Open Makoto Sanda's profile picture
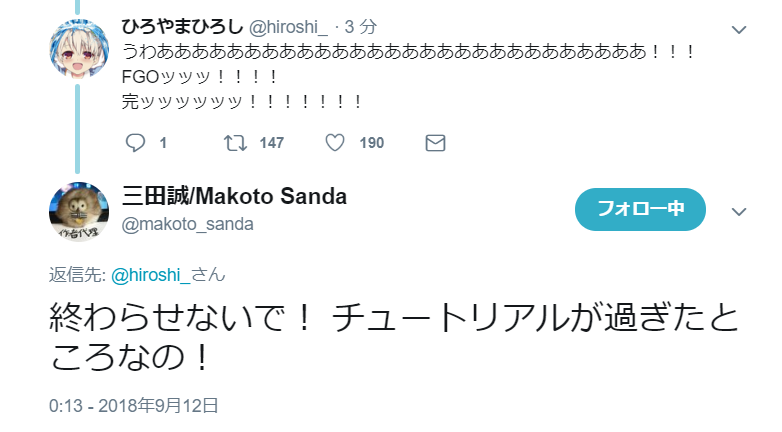This screenshot has height=432, width=782. (78, 212)
